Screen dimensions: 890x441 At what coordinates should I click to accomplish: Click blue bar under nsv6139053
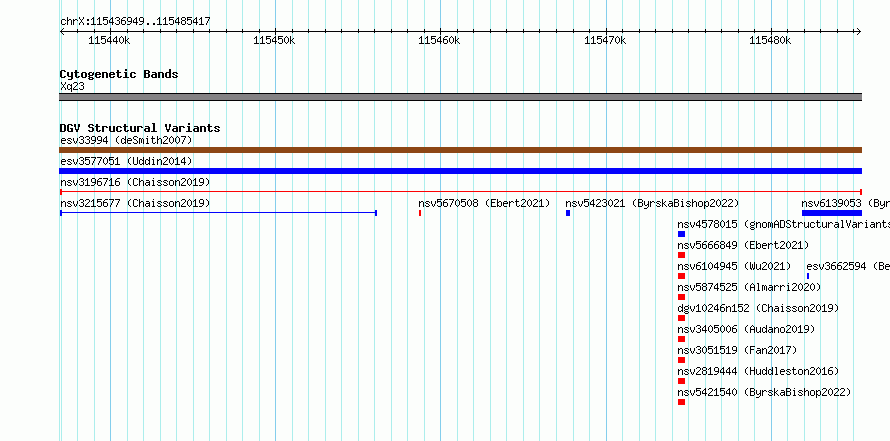832,213
